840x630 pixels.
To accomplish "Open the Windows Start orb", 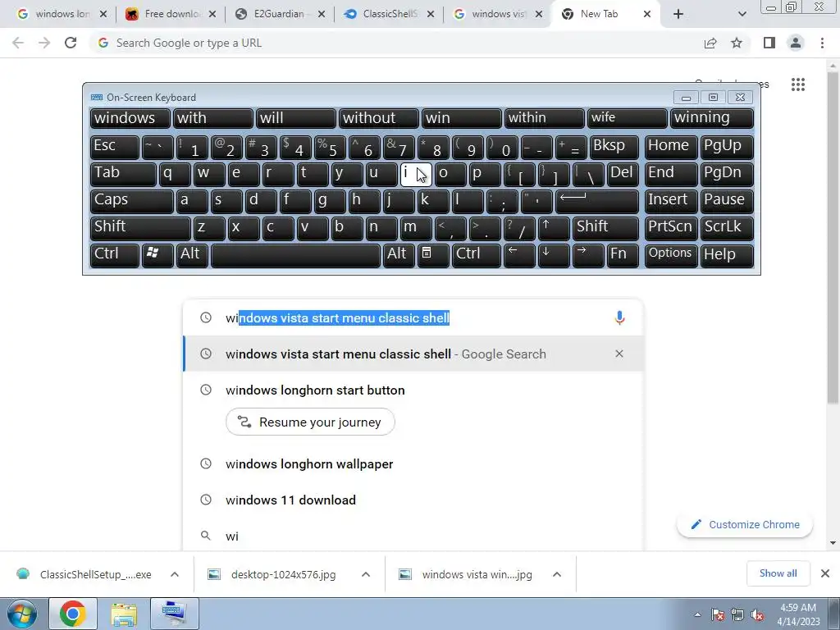I will (22, 614).
